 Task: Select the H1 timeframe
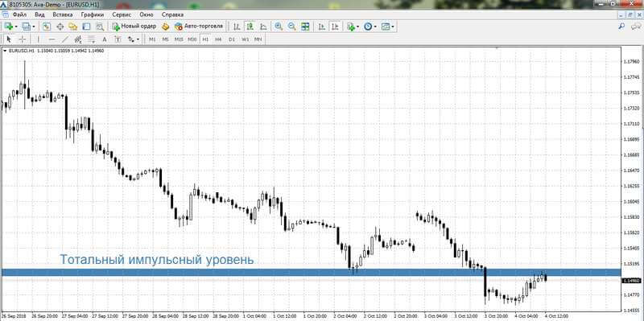point(205,39)
